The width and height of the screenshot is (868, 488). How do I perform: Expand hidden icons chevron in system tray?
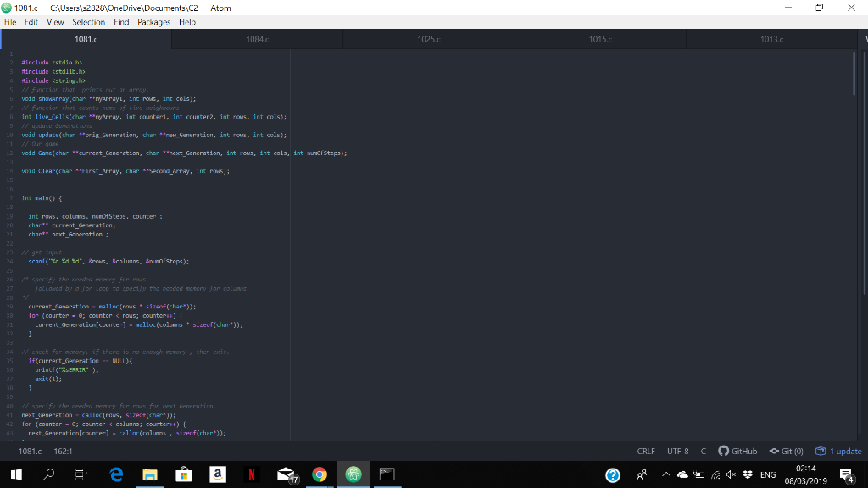coord(666,474)
